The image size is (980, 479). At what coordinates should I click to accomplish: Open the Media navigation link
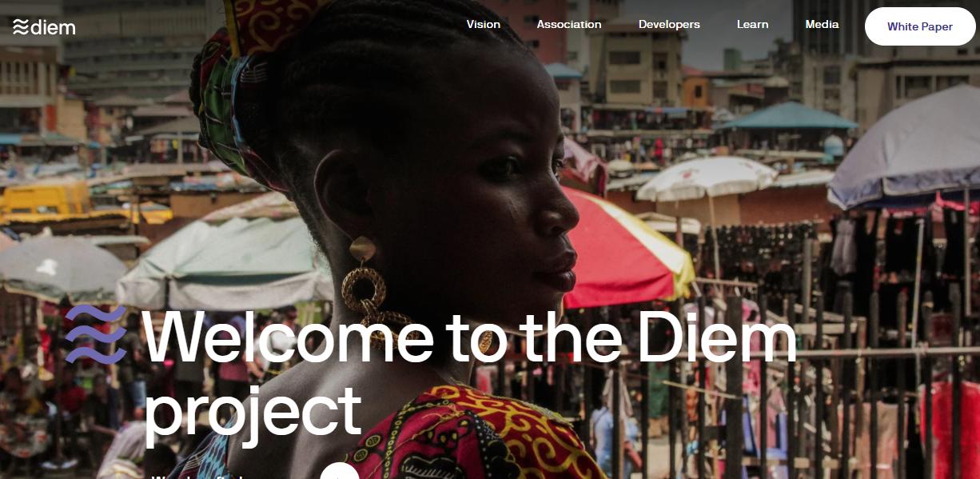822,25
